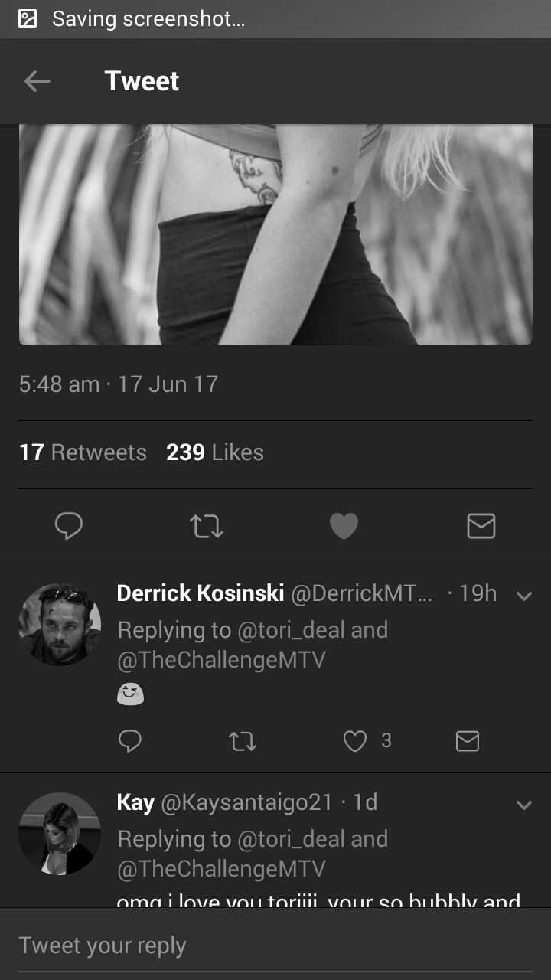Open the tweet's black and white photo
This screenshot has height=980, width=551.
click(275, 234)
